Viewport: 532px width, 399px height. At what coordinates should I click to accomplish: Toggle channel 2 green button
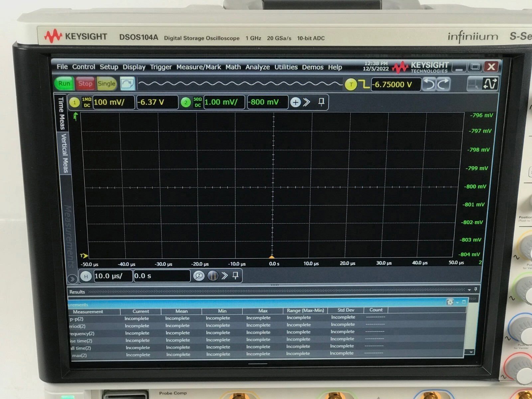pos(186,102)
